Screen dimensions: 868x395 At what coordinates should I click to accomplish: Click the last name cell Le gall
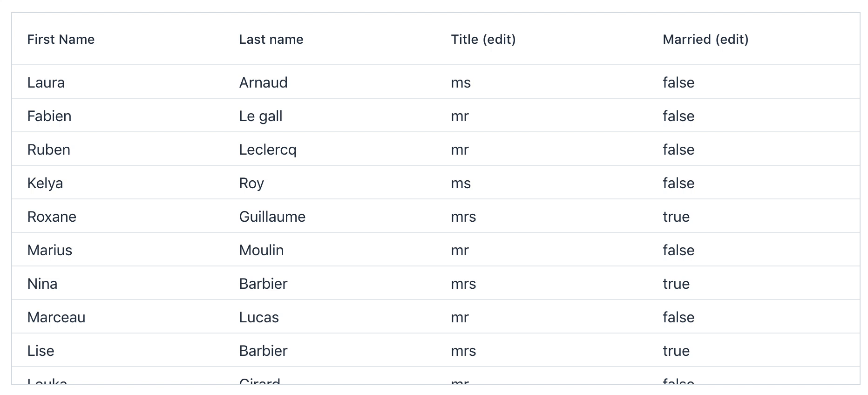(x=260, y=116)
